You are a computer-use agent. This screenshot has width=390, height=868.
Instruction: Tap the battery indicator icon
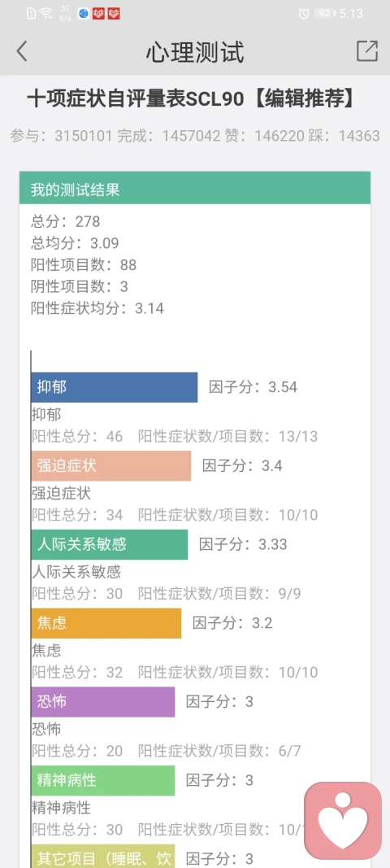click(x=325, y=13)
